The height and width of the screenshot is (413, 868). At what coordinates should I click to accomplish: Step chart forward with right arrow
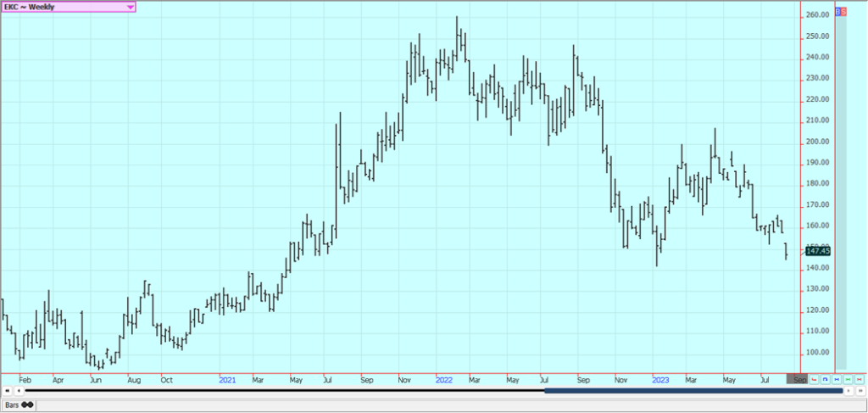pyautogui.click(x=849, y=391)
